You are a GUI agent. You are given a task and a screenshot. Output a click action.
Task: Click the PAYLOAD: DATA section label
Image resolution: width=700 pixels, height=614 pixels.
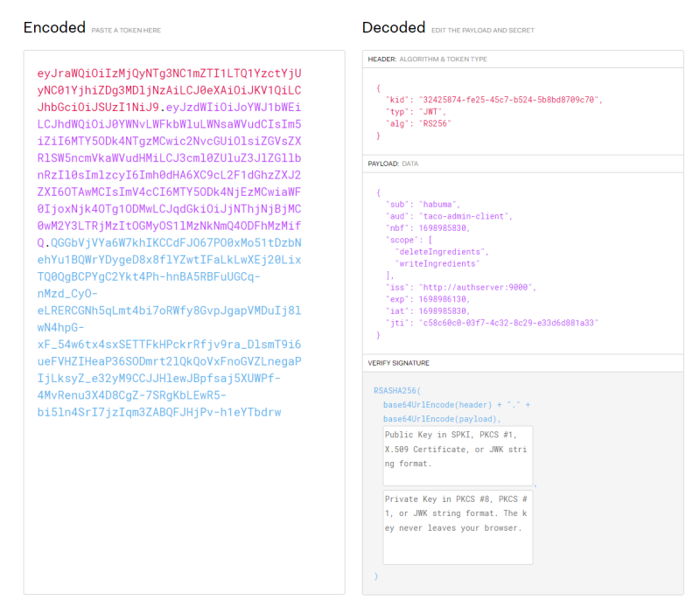click(394, 164)
